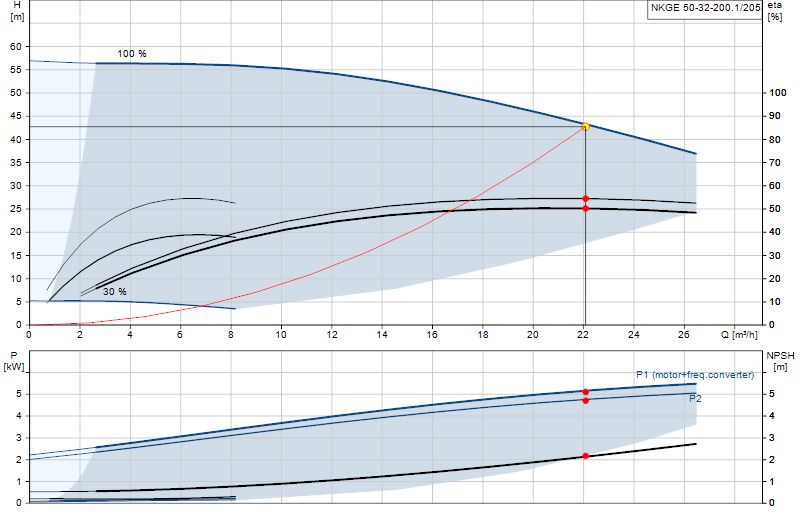Click the 8 tick on the Q axis

(x=231, y=335)
